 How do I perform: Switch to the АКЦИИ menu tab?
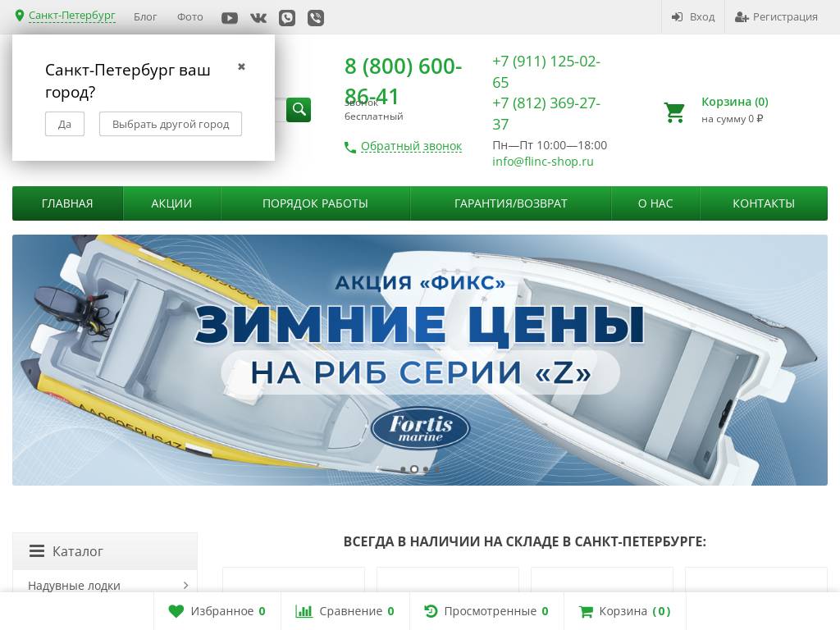click(171, 203)
